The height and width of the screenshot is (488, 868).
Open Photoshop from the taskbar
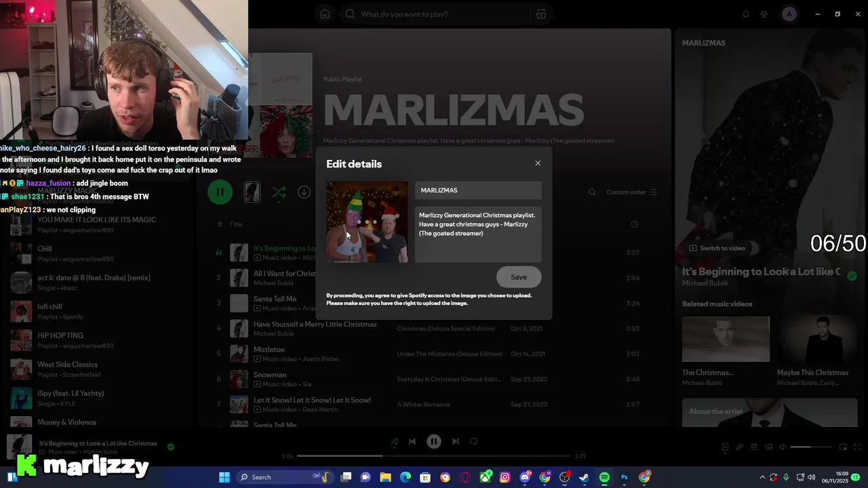(624, 477)
